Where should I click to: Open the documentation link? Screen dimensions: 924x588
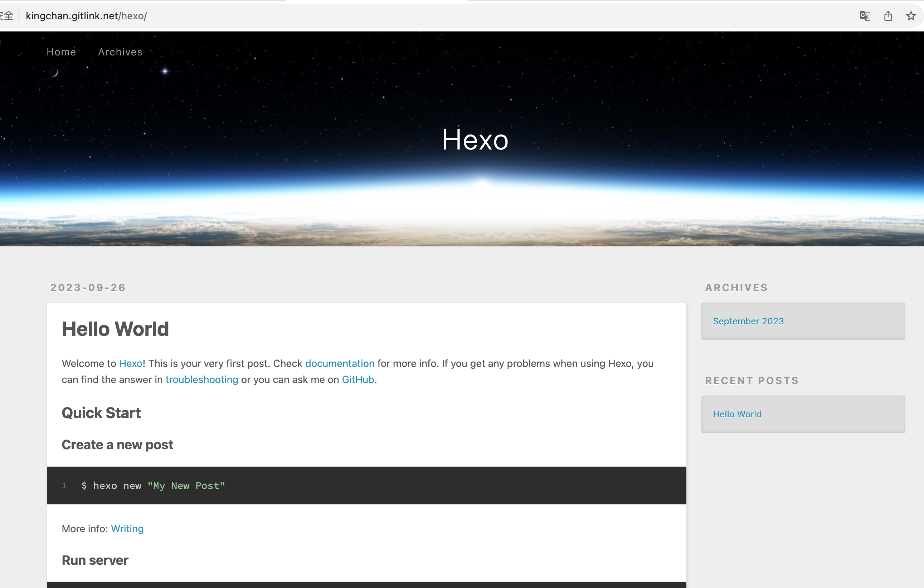[x=340, y=363]
